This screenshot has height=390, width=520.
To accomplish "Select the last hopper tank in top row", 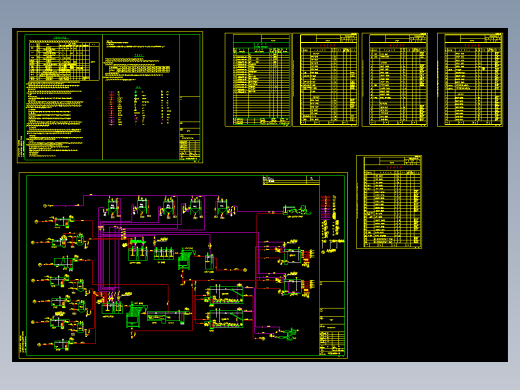I will (221, 207).
